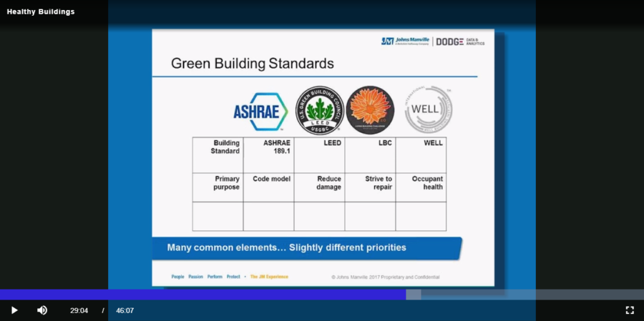The width and height of the screenshot is (644, 321).
Task: Click the Strive to repair cell
Action: [370, 188]
